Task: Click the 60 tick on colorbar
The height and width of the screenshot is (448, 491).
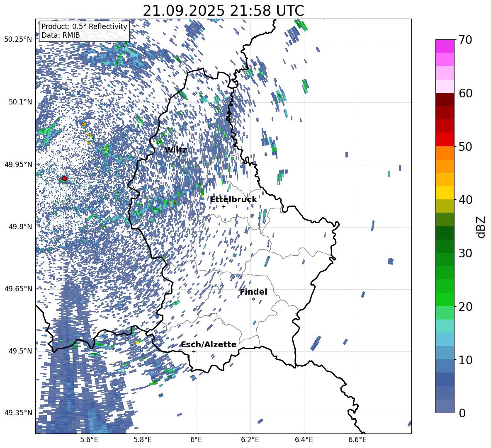Action: point(466,93)
